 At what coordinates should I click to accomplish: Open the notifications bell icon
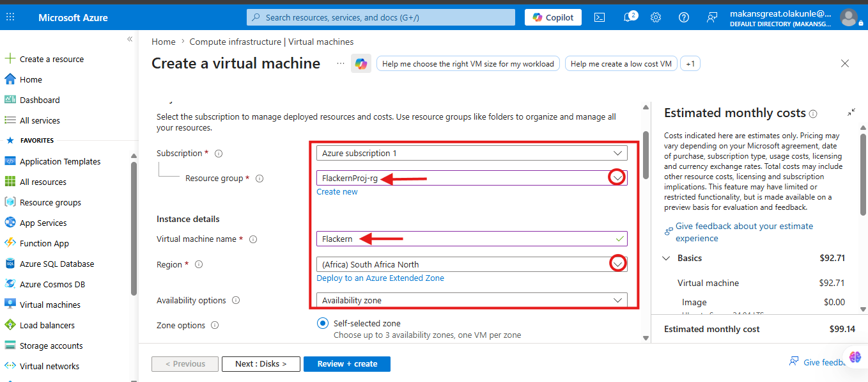pyautogui.click(x=629, y=17)
